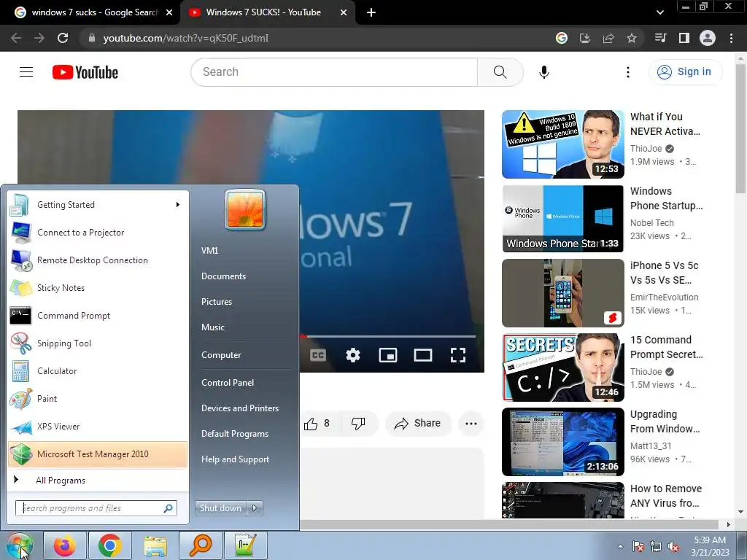Open Chrome media controls icon

click(661, 38)
